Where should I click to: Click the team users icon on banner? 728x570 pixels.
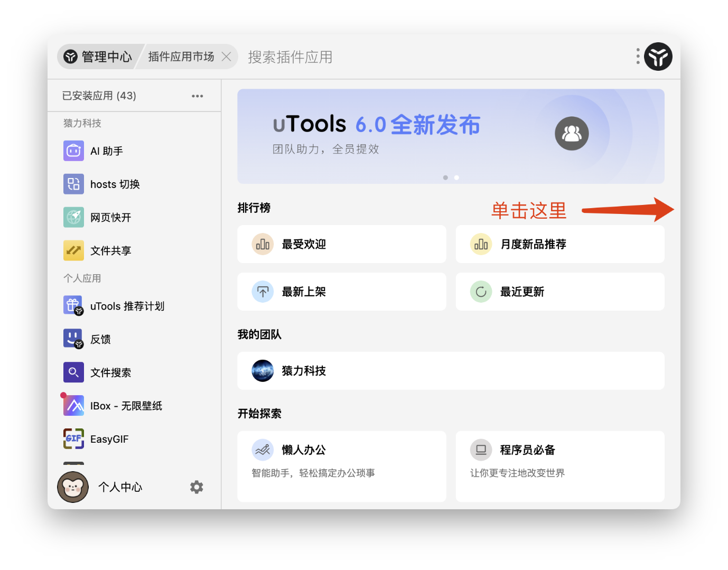572,134
